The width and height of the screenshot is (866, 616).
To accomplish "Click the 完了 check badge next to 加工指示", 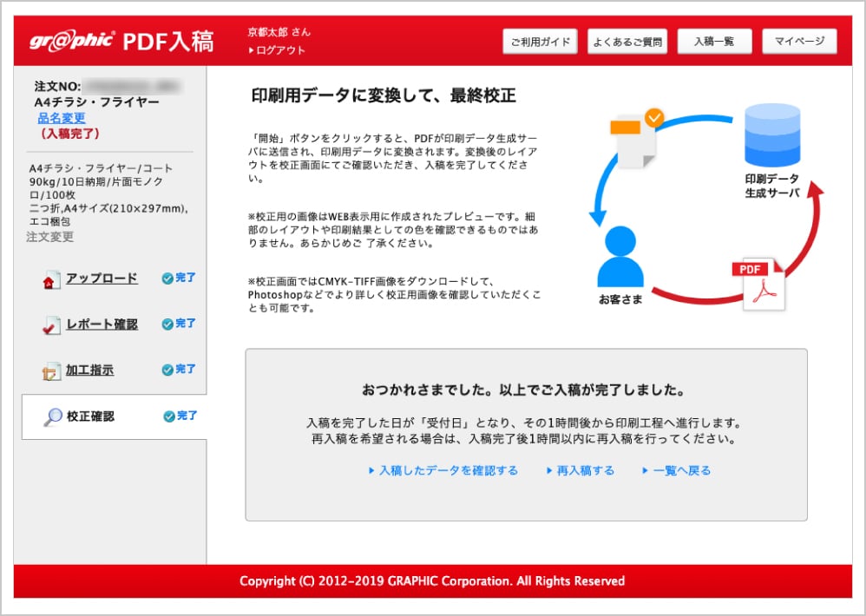I will coord(179,370).
